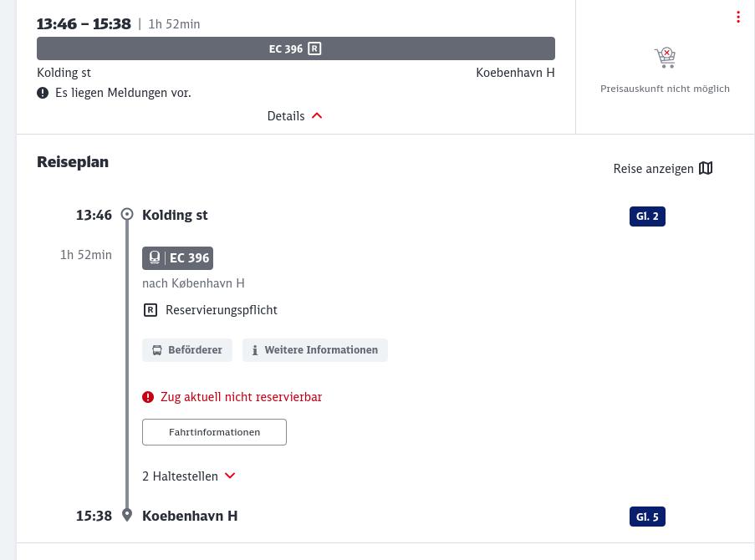
Task: Click the map icon beside Reise anzeigen
Action: (x=706, y=169)
